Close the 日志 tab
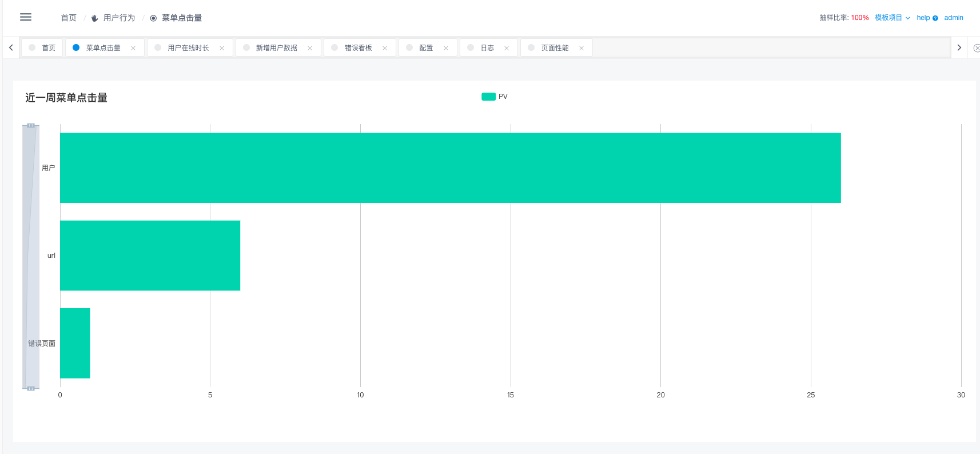 click(507, 48)
